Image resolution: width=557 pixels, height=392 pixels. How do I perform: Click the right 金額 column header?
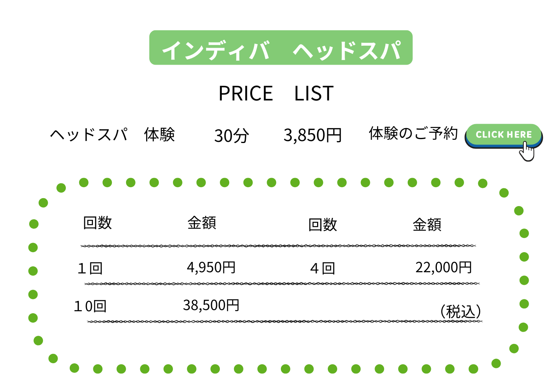[x=427, y=225]
